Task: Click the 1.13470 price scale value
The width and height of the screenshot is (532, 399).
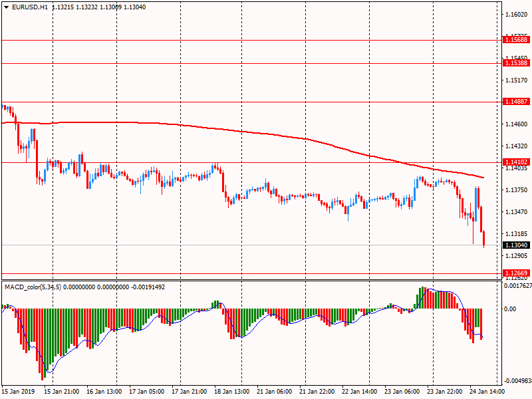Action: tap(517, 211)
